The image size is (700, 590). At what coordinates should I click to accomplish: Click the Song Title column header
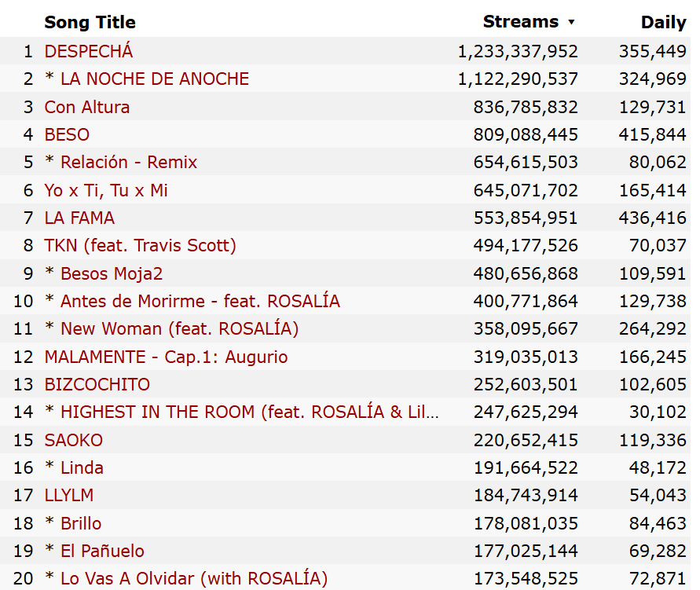(x=90, y=22)
